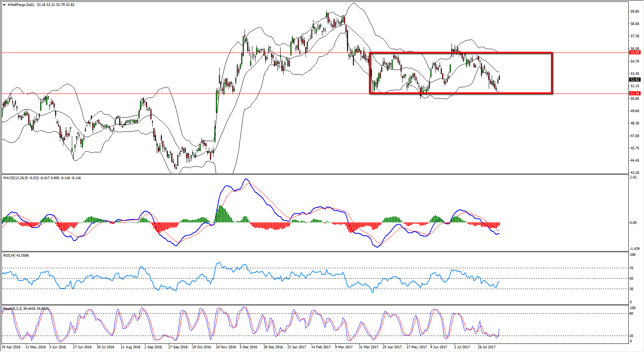644x352 pixels.
Task: Select the 57.30 price axis value
Action: click(x=635, y=36)
